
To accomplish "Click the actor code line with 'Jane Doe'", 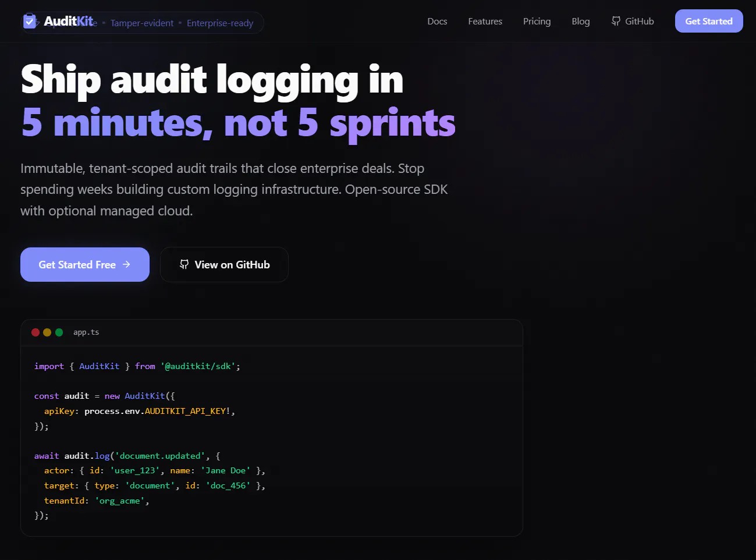I will point(155,470).
